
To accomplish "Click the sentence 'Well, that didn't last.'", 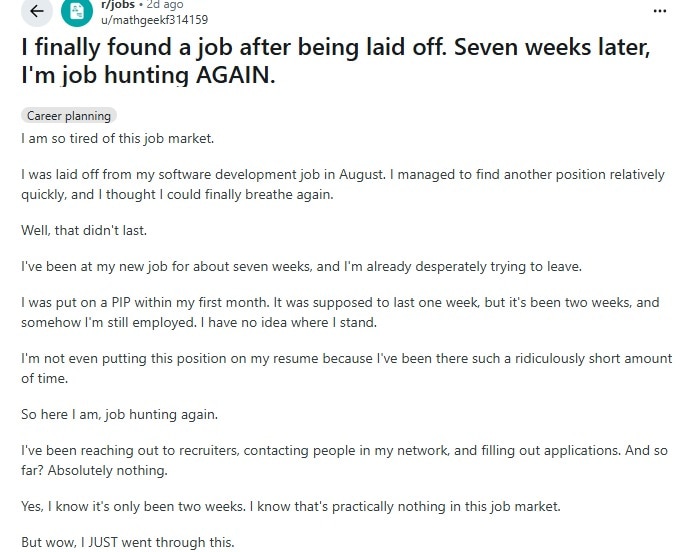I will [x=84, y=230].
